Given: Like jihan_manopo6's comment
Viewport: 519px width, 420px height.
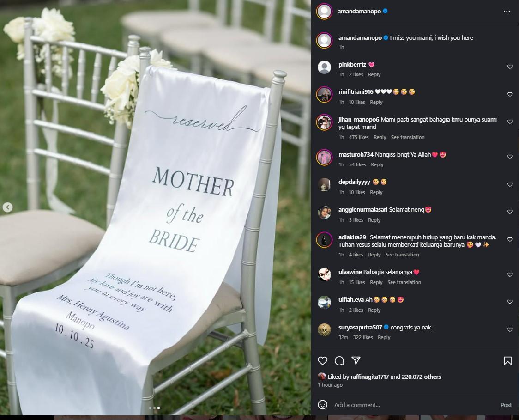Looking at the screenshot, I should point(510,122).
